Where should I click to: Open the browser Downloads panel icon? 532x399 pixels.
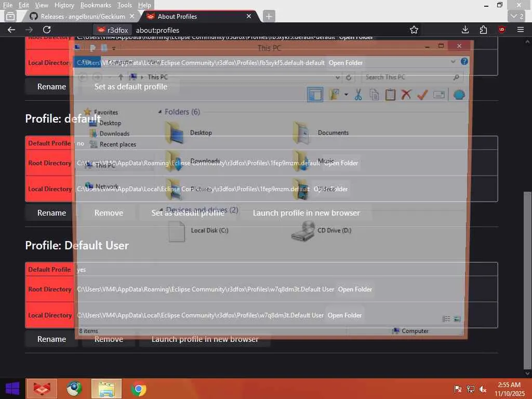click(465, 30)
